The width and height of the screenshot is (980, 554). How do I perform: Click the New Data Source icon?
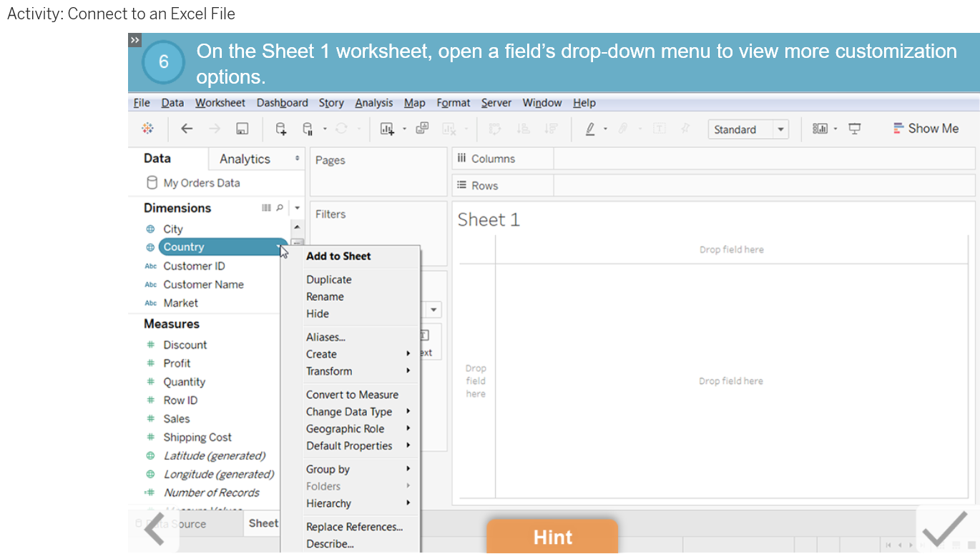pyautogui.click(x=281, y=129)
